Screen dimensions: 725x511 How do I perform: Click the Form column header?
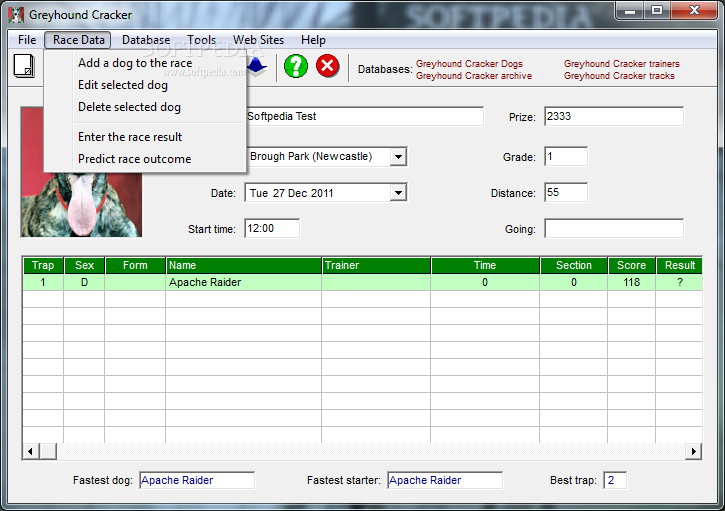click(x=135, y=265)
